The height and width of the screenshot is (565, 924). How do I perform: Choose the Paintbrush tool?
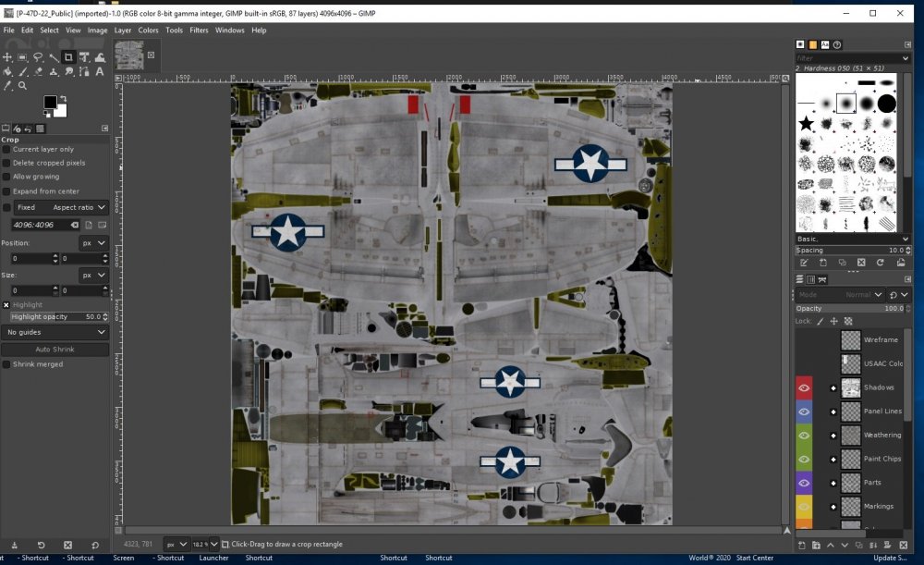pos(22,71)
